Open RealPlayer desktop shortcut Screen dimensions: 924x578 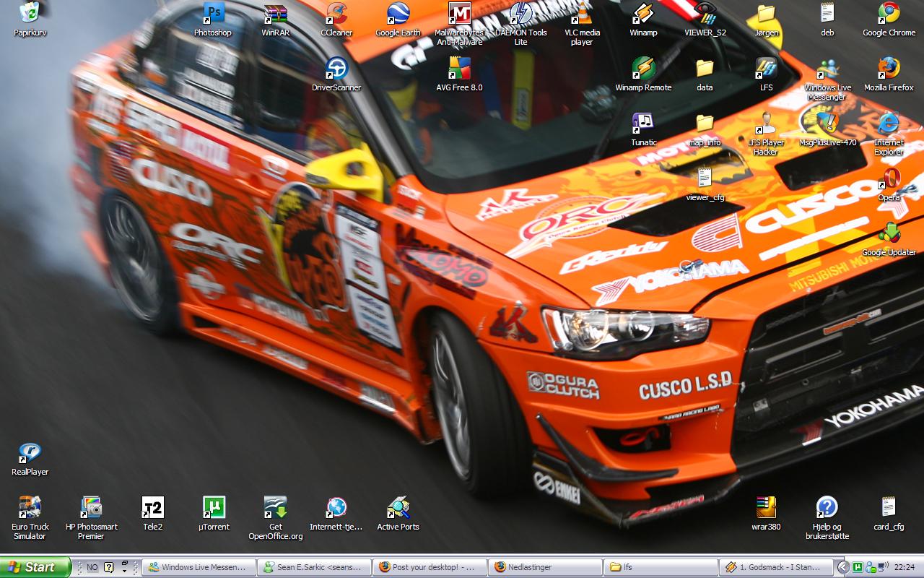tap(30, 459)
